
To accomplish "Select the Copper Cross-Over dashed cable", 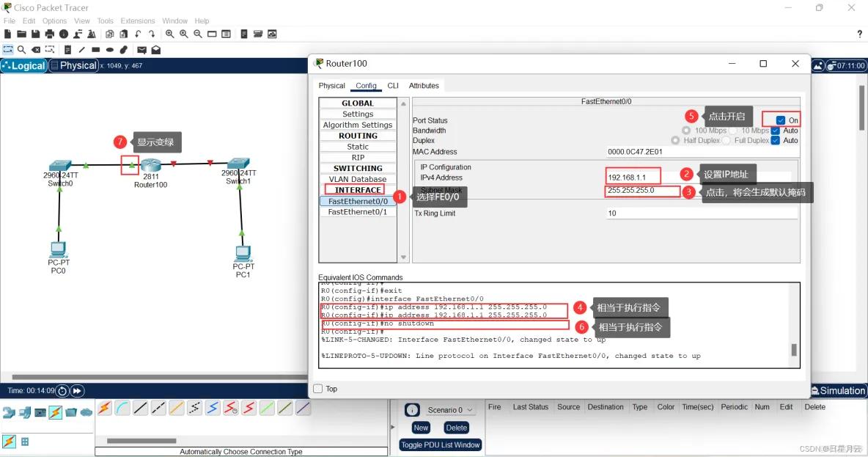I will point(158,409).
